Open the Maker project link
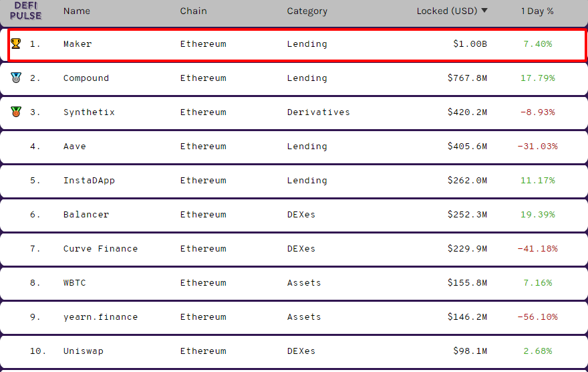Viewport: 588px width, 372px height. 78,44
